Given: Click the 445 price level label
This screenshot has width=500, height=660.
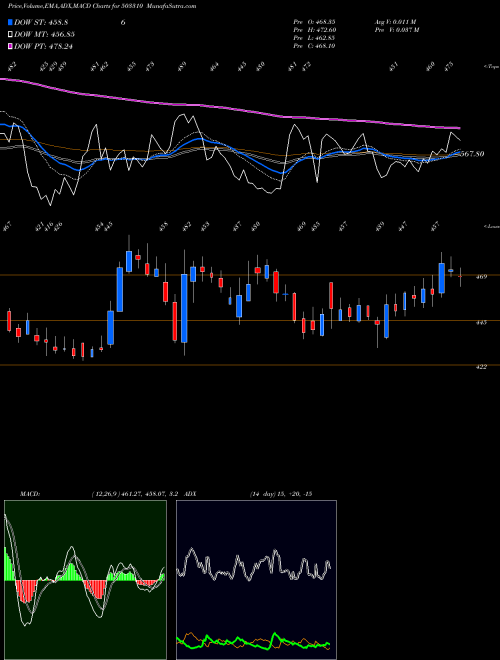Looking at the screenshot, I should point(482,322).
